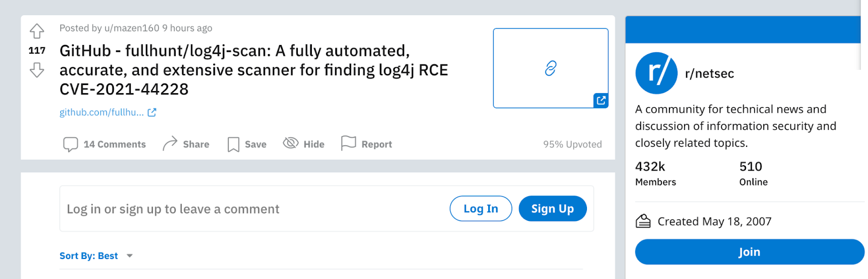Image resolution: width=868 pixels, height=279 pixels.
Task: Upvote the log4j-scan post
Action: point(37,31)
